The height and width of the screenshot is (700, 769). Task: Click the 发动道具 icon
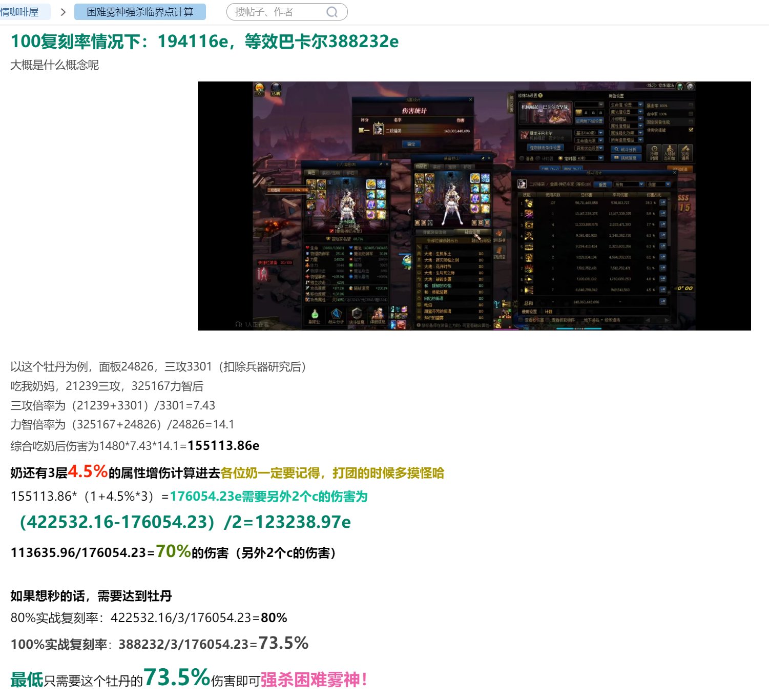685,153
